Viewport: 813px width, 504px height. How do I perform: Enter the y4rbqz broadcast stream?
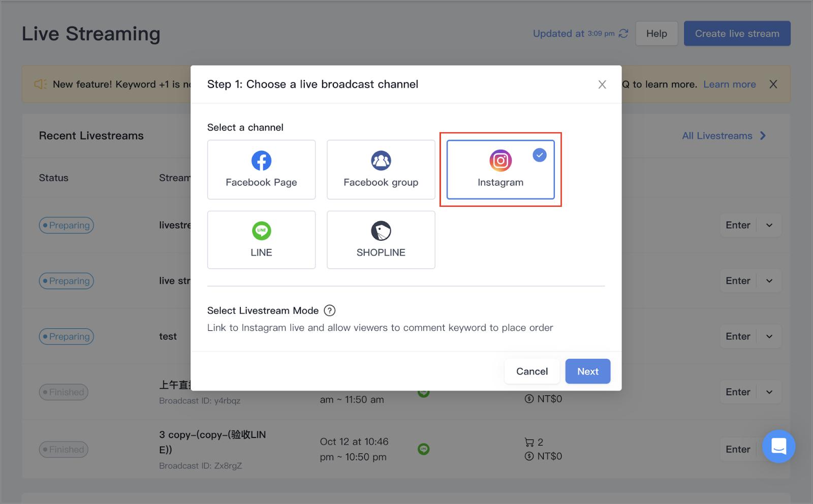(738, 392)
